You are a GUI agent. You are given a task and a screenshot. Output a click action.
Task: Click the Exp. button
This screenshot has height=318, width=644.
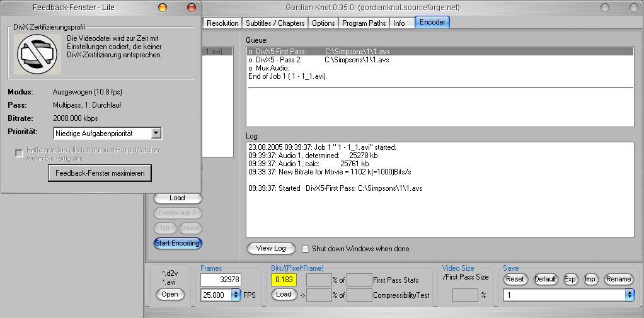(x=571, y=279)
